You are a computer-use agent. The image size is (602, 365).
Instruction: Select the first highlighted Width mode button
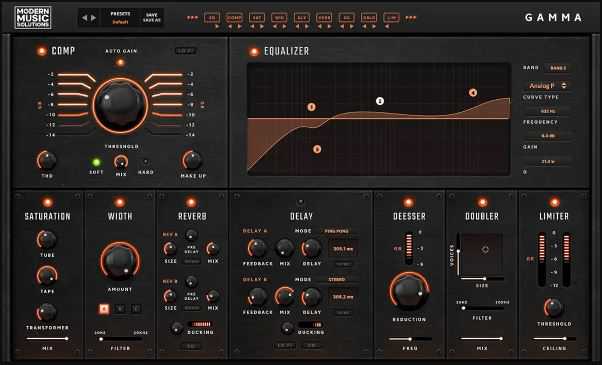(x=104, y=309)
